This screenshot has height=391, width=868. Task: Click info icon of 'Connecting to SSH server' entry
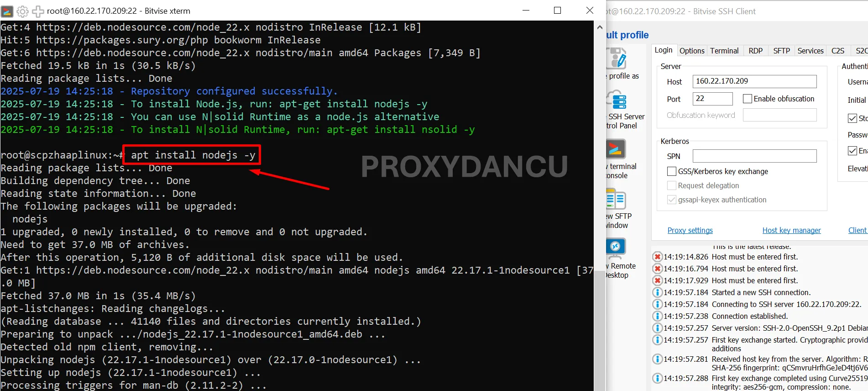click(x=658, y=304)
